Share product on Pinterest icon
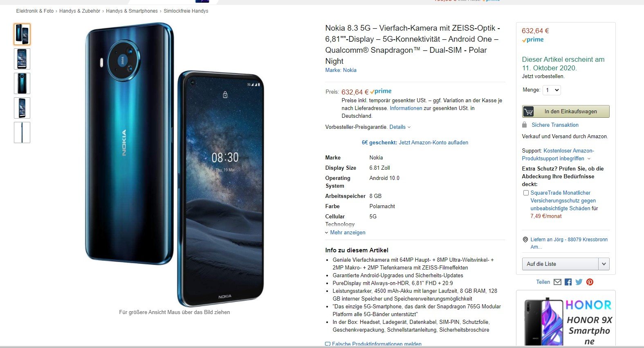Image resolution: width=644 pixels, height=348 pixels. (x=590, y=282)
